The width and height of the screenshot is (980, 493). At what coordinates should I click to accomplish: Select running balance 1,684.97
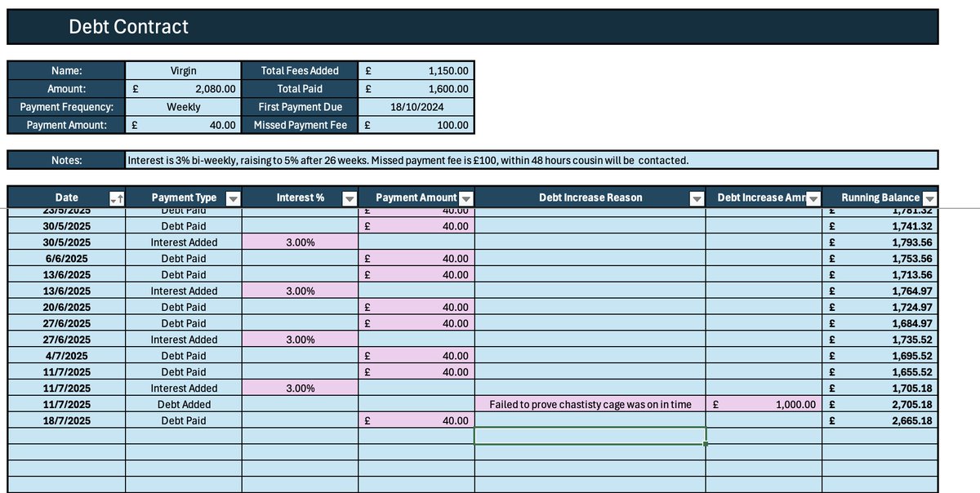[880, 323]
